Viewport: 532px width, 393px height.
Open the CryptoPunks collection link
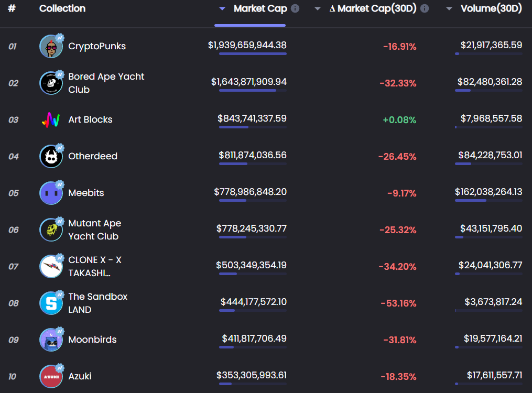[x=97, y=46]
